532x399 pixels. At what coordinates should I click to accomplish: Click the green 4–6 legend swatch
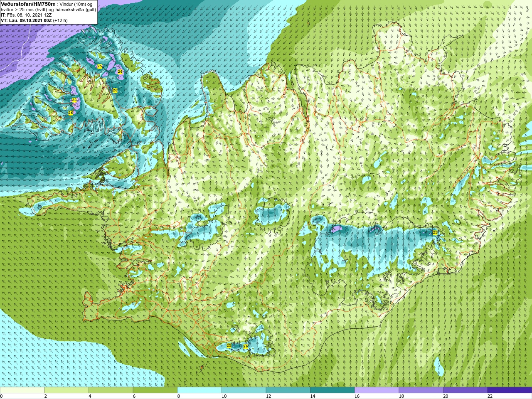point(111,390)
